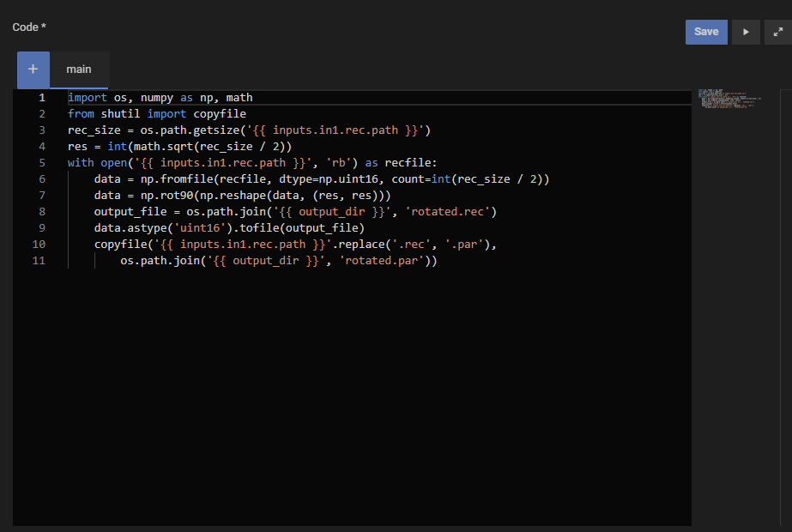Expand the editor to fullscreen
The width and height of the screenshot is (792, 532).
click(x=777, y=32)
